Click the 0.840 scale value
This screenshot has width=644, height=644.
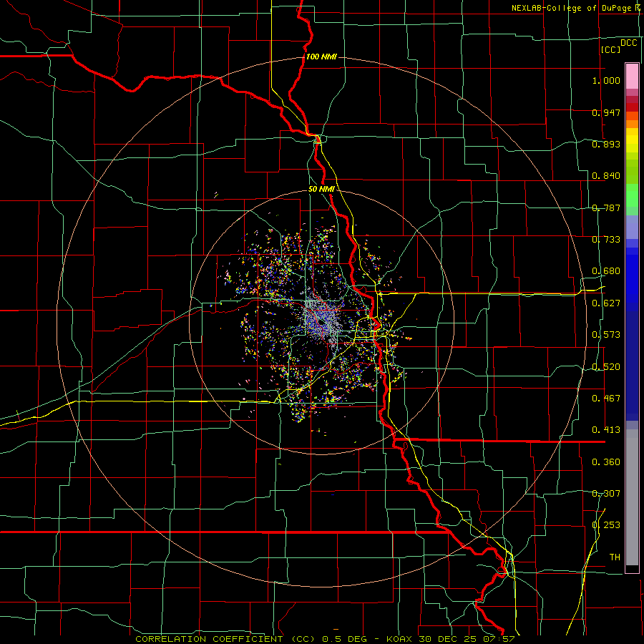coord(606,176)
